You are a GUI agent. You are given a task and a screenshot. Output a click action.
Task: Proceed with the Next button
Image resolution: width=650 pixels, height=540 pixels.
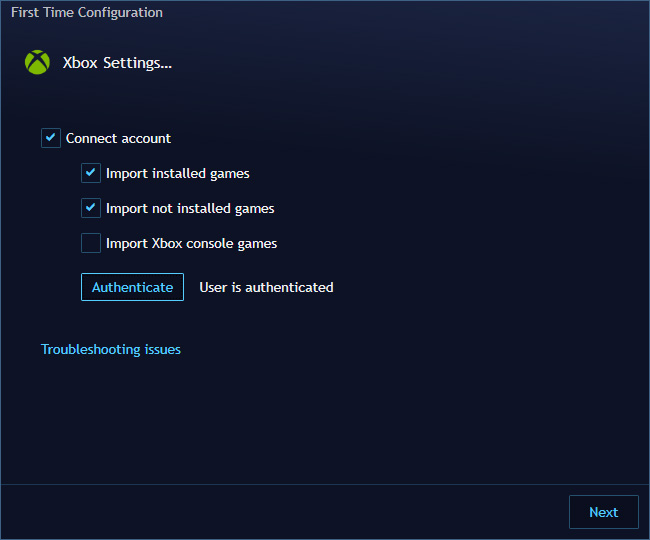click(x=604, y=512)
